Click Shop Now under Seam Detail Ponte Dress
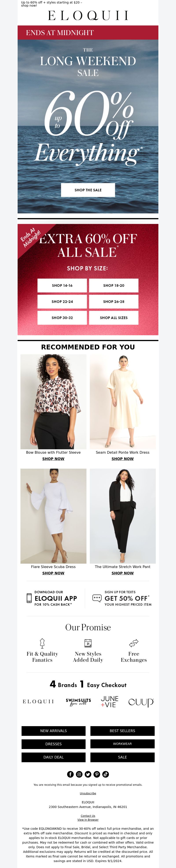The image size is (176, 868). (123, 459)
